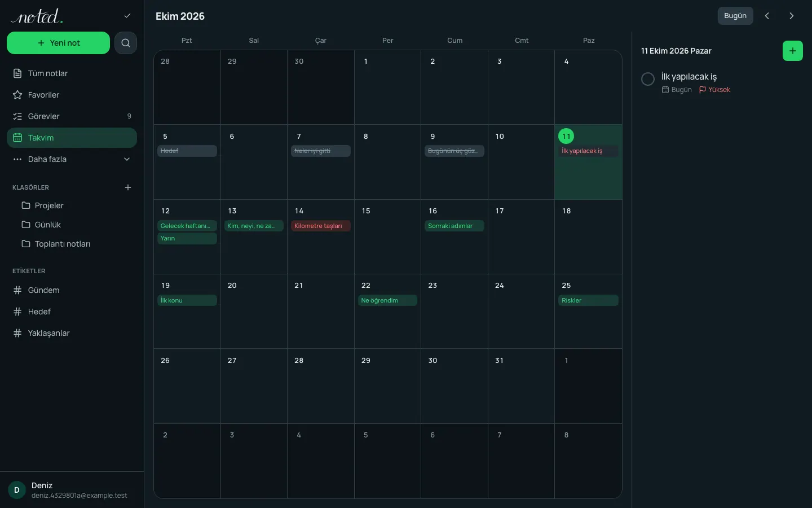812x508 pixels.
Task: Open the Günlük folder
Action: tap(72, 225)
